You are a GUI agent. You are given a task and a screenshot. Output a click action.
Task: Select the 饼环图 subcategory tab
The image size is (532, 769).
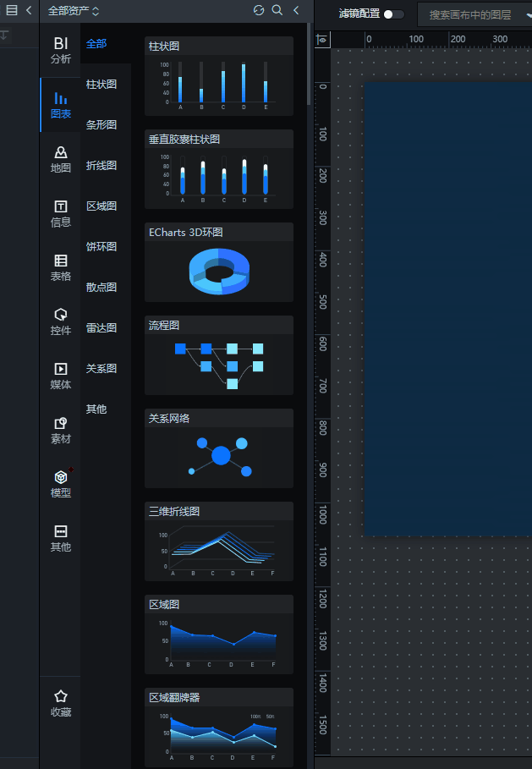pyautogui.click(x=101, y=247)
